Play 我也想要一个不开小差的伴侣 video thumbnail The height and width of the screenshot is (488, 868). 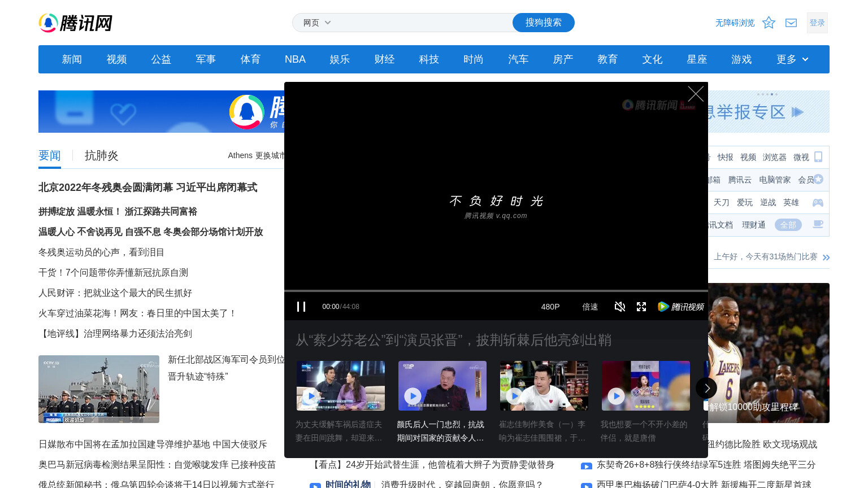[646, 386]
